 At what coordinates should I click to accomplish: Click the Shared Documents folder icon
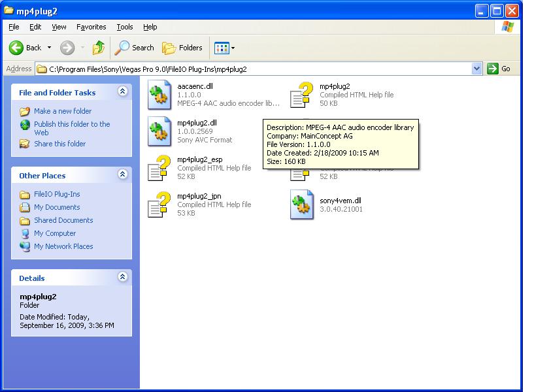click(x=25, y=221)
